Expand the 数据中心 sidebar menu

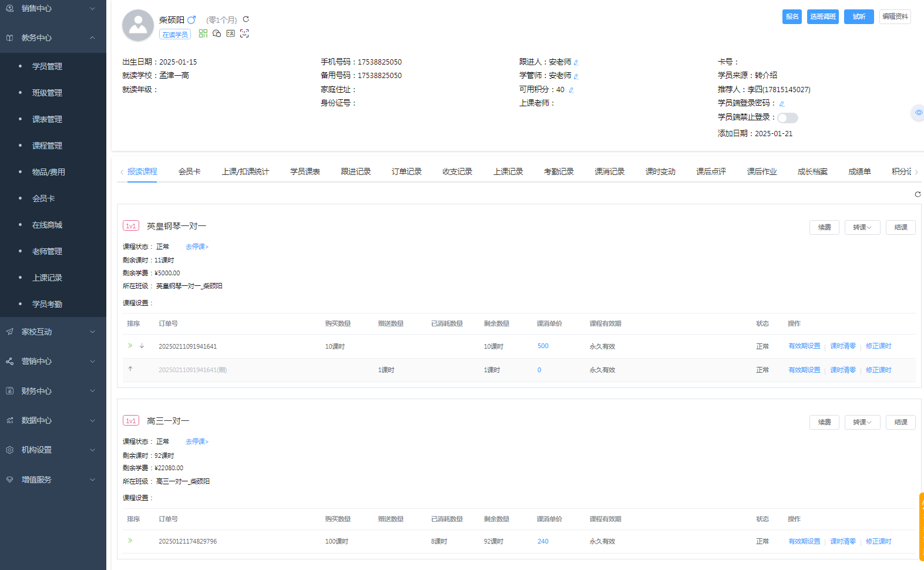[x=53, y=420]
